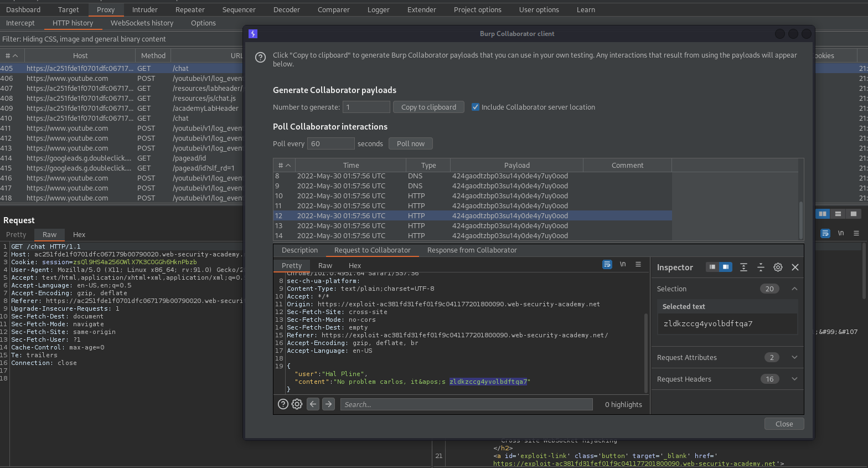Screen dimensions: 868x468
Task: Dock Inspector to the left layout
Action: 712,267
